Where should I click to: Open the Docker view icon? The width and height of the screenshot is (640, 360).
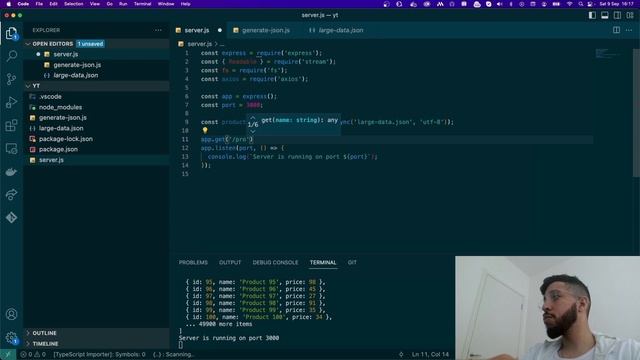point(11,172)
